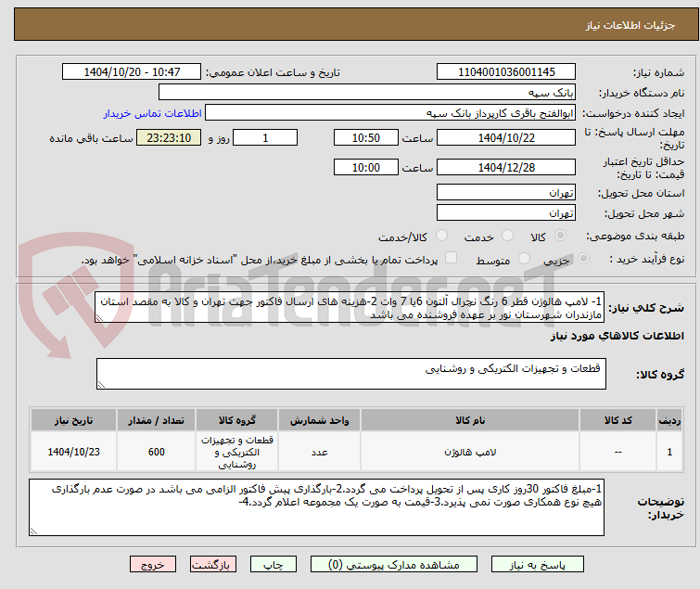This screenshot has height=589, width=700.
Task: Click the لامپ هالوژن item name cell
Action: click(470, 452)
